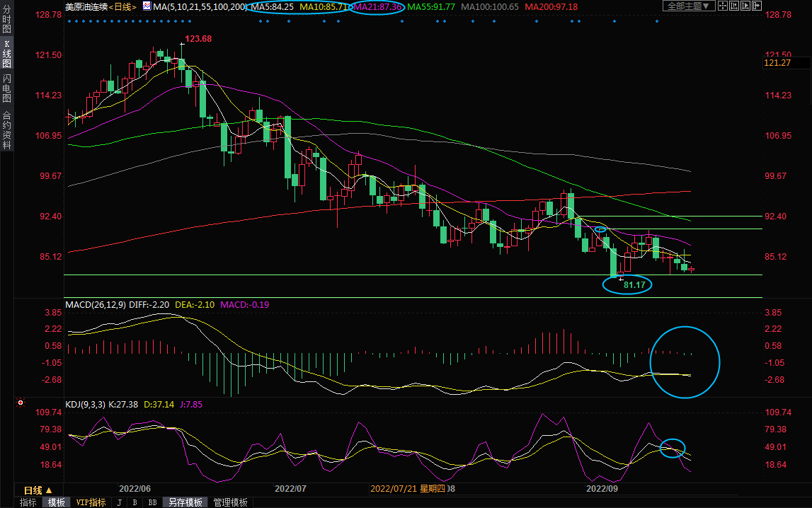Screen dimensions: 812x508
Task: Click the red sun icon beside KDJ
Action: tap(21, 404)
